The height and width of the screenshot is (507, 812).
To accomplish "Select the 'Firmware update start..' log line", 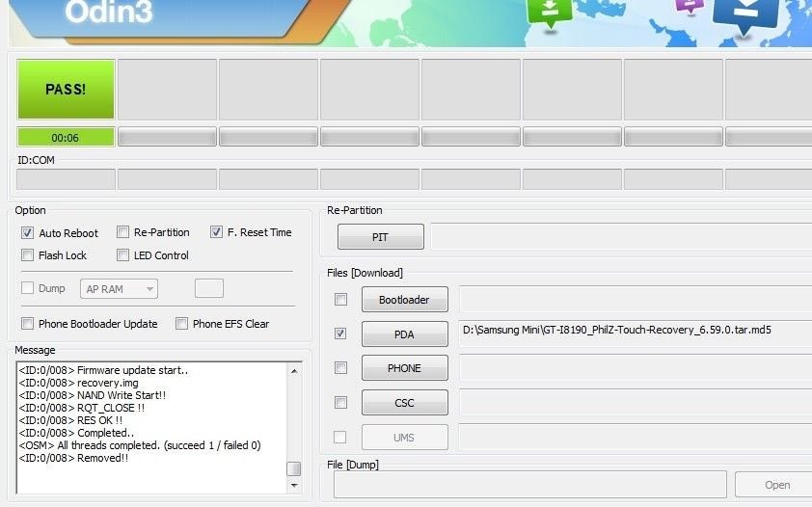I will click(x=103, y=370).
